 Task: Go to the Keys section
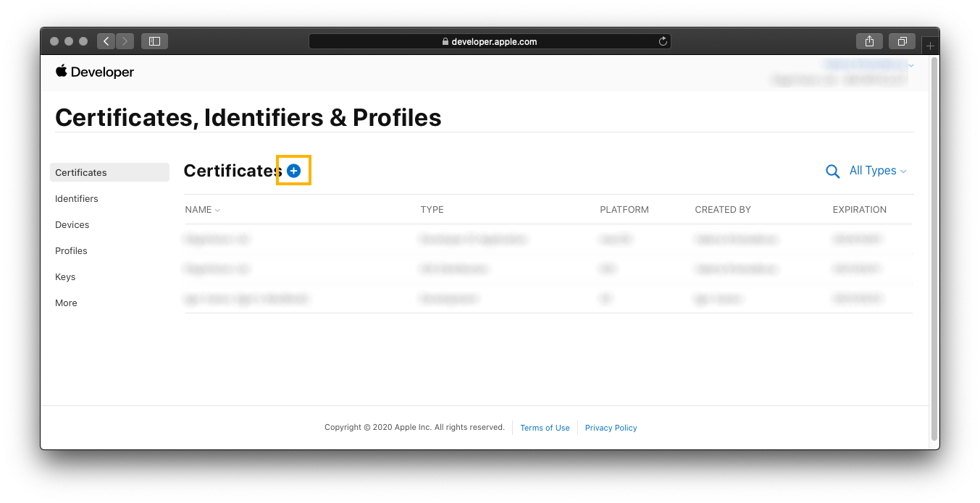click(65, 276)
